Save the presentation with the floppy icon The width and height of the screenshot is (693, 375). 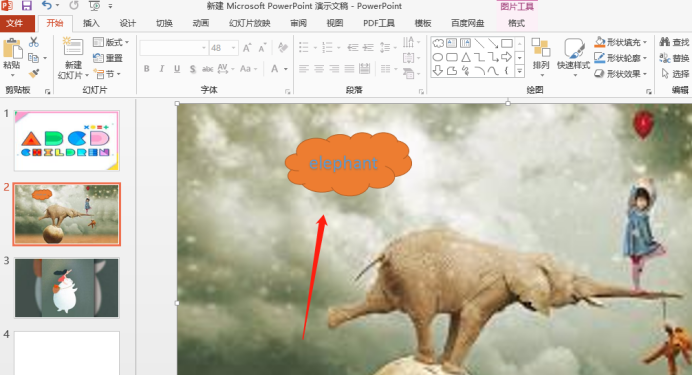(27, 6)
